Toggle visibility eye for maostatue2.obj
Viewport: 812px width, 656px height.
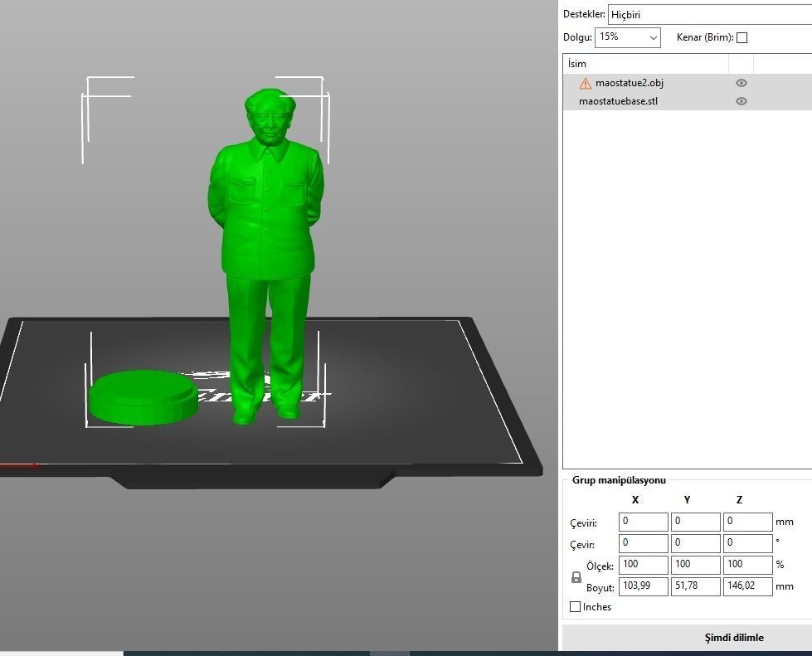pos(741,83)
